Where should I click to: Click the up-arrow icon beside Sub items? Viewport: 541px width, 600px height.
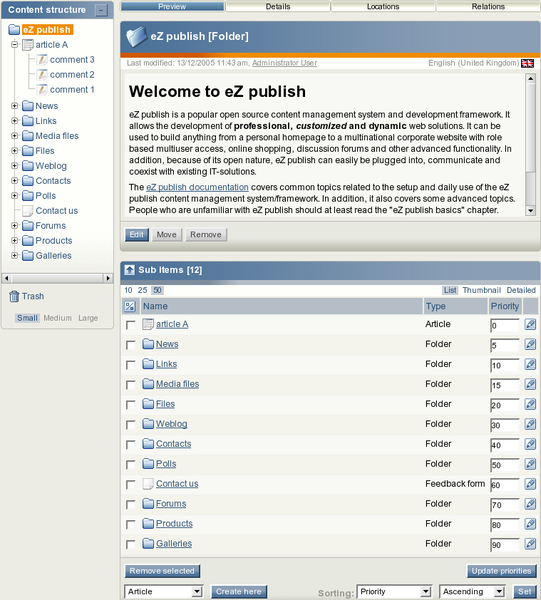click(x=129, y=270)
